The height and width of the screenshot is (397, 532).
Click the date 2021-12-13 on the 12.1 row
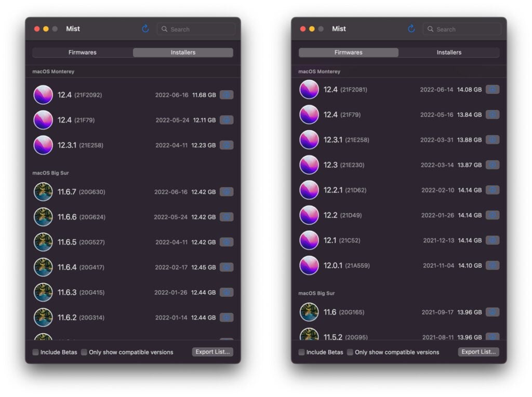pyautogui.click(x=438, y=240)
